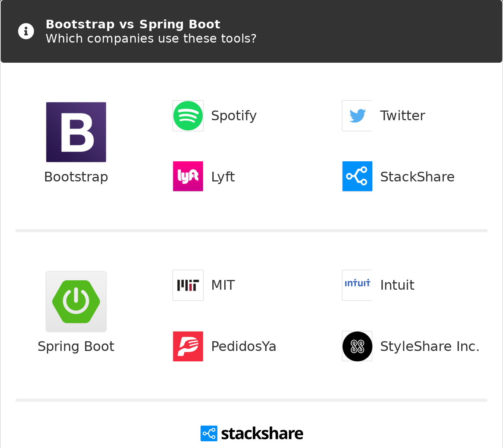This screenshot has height=448, width=503.
Task: Click the green Spring Boot logo
Action: (76, 302)
